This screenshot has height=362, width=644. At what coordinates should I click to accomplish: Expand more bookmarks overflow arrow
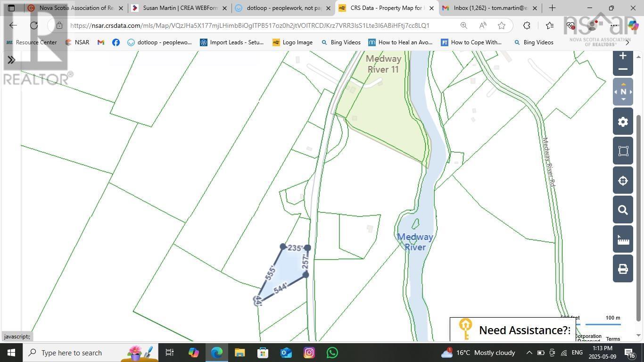[x=627, y=42]
